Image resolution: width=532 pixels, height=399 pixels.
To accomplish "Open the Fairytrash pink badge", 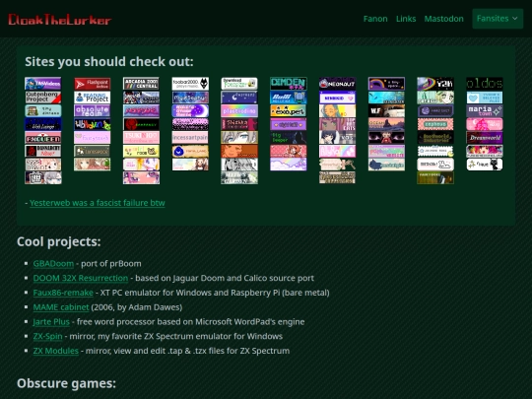I will click(x=93, y=137).
